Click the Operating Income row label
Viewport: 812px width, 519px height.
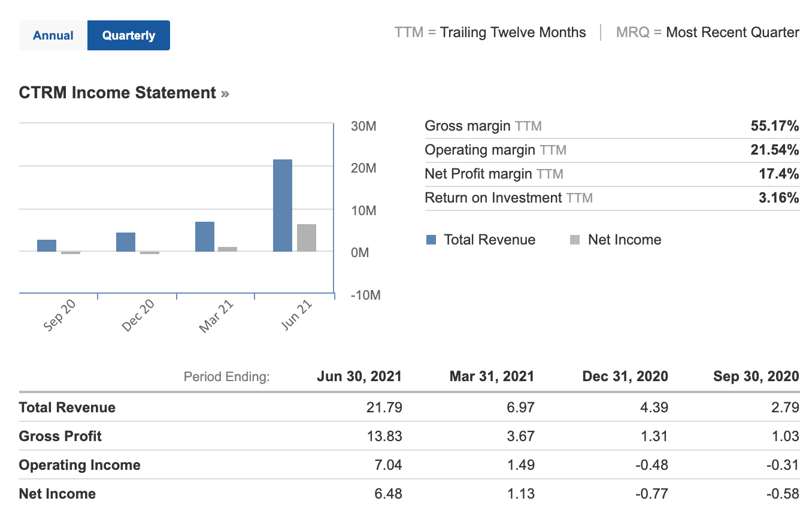tap(80, 465)
